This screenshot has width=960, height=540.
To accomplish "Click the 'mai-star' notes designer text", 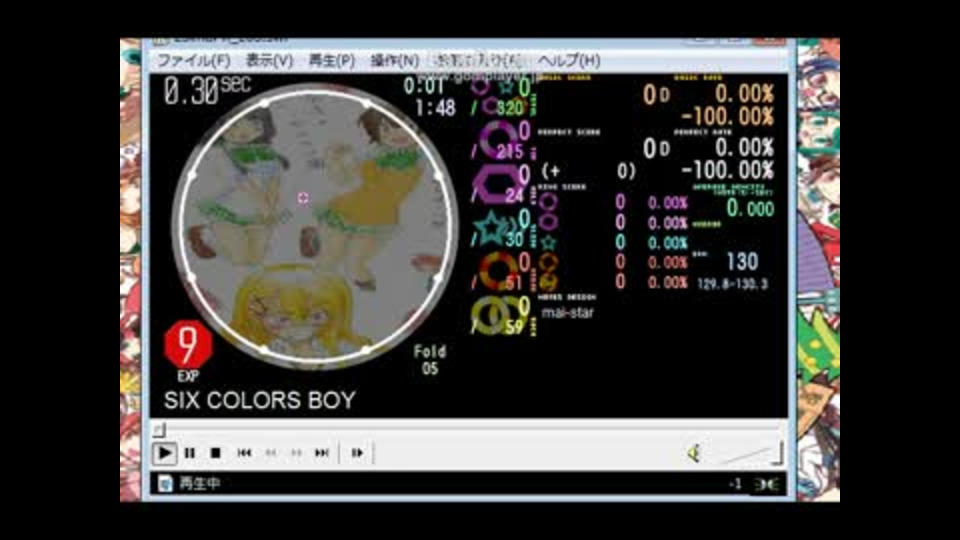I will click(x=568, y=313).
